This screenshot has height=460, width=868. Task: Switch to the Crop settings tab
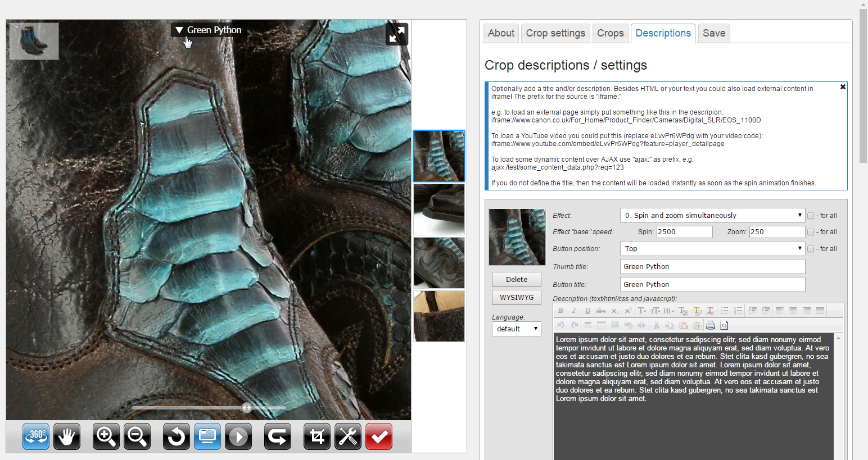pos(555,33)
